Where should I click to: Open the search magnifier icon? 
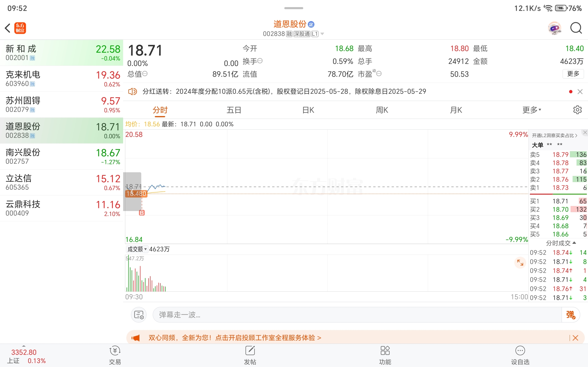point(576,28)
